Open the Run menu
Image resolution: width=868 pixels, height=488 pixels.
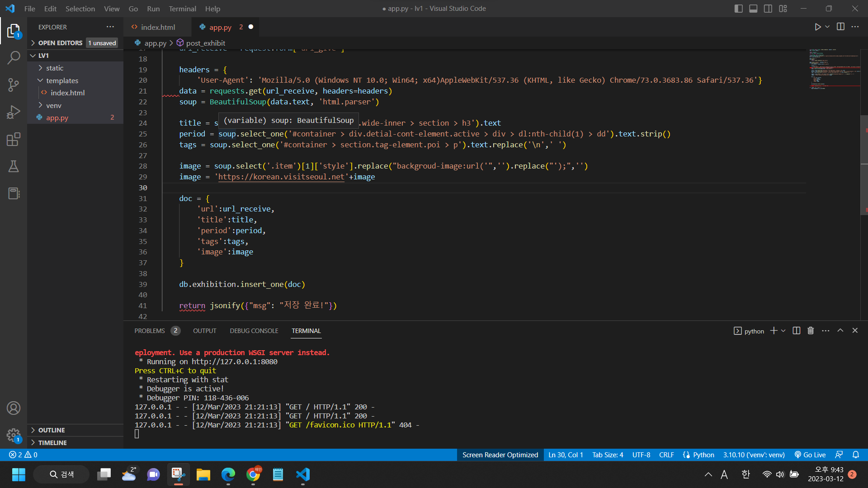[153, 9]
